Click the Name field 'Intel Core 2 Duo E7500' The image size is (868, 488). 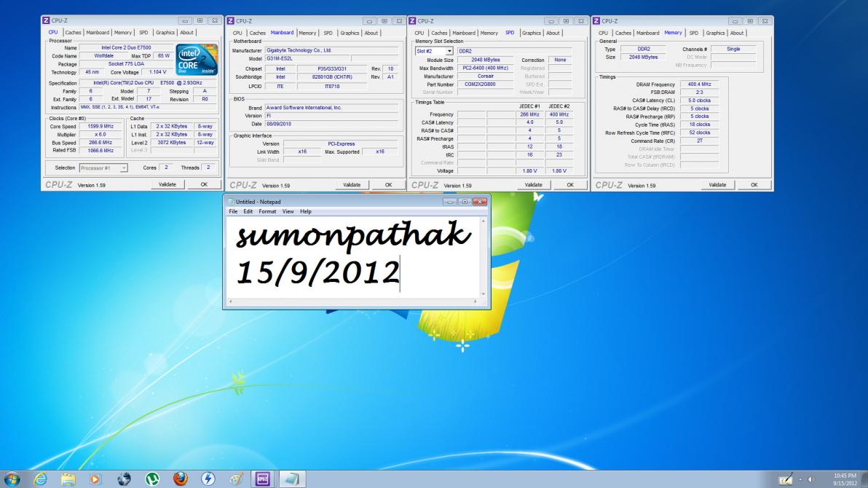(126, 47)
